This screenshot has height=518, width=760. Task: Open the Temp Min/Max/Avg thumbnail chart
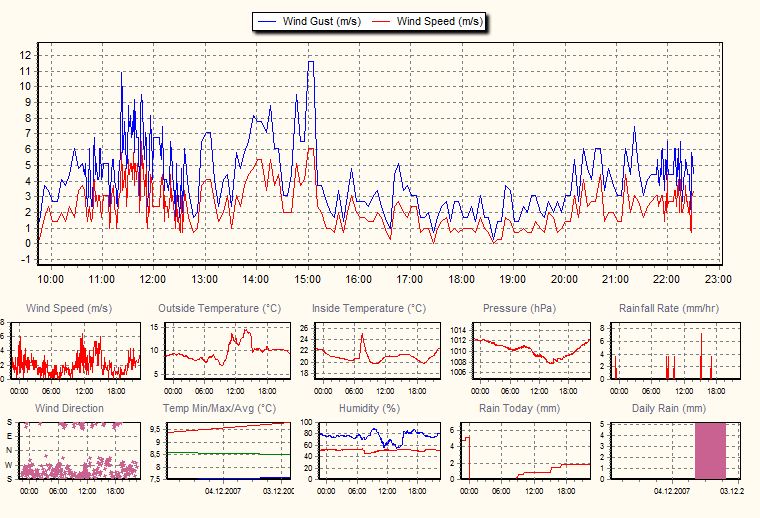pos(228,451)
